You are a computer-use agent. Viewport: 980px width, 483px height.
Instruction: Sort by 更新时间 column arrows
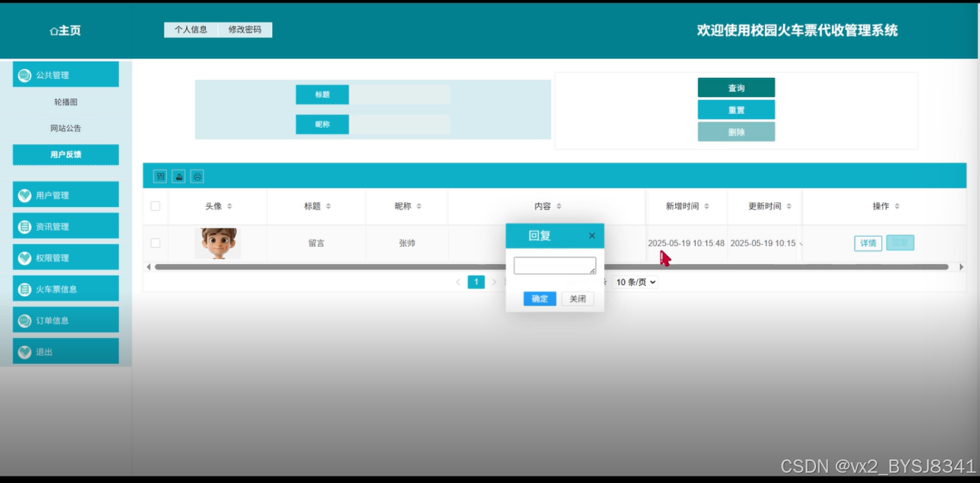[789, 207]
